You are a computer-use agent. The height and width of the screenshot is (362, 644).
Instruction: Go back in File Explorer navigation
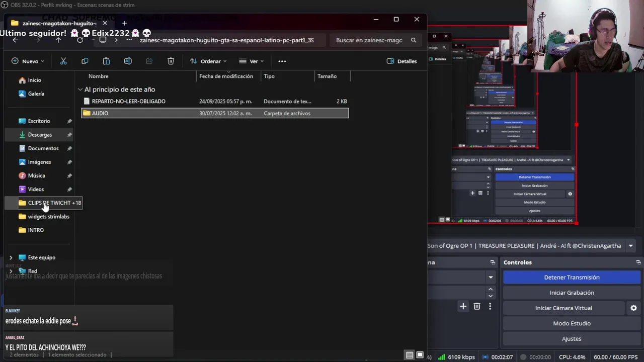click(16, 40)
